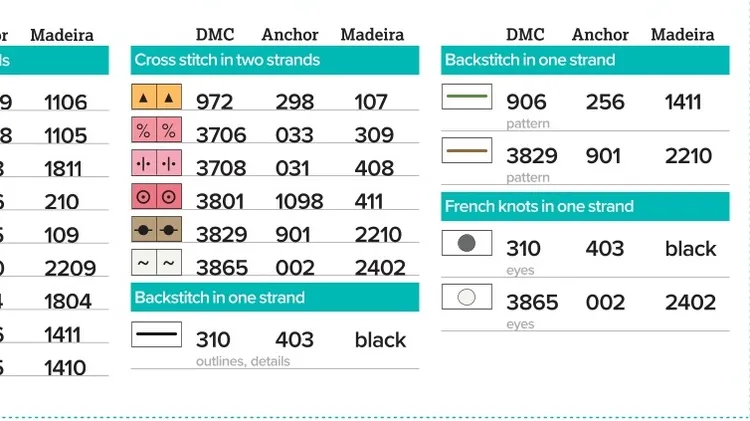Click the orange triangle symbol swatch for DMC 972

point(156,97)
